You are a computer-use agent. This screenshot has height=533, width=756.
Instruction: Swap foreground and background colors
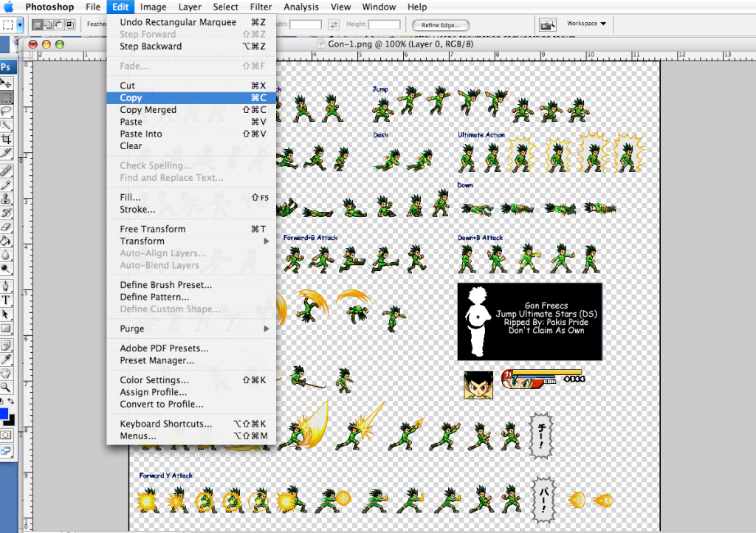click(11, 401)
